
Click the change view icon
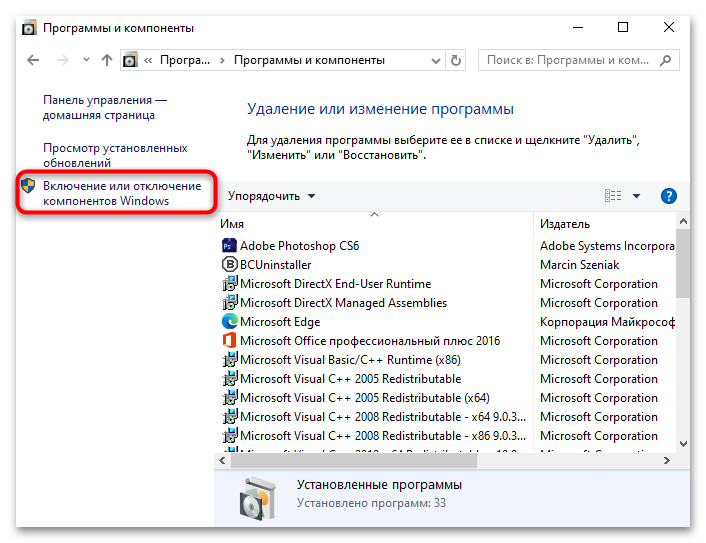pyautogui.click(x=613, y=196)
